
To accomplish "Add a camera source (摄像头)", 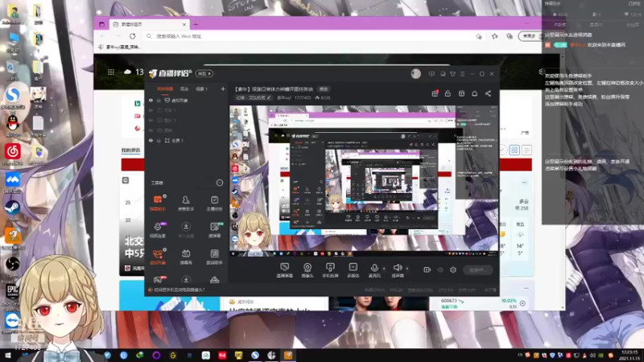I will click(x=308, y=270).
